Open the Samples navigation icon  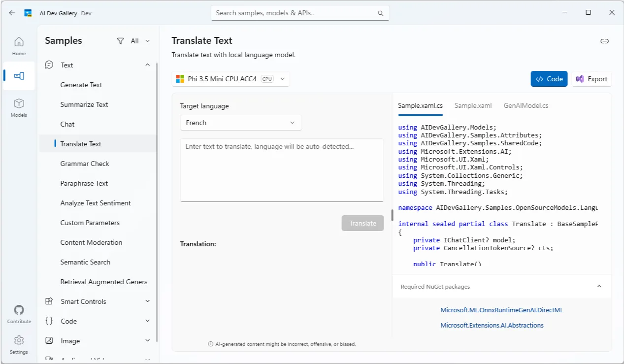click(19, 76)
